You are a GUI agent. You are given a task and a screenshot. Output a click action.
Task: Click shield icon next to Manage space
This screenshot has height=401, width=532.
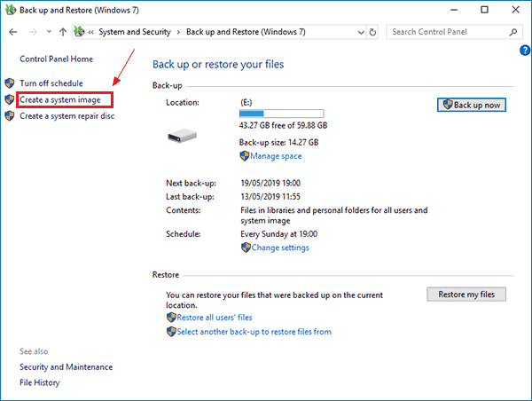point(245,156)
